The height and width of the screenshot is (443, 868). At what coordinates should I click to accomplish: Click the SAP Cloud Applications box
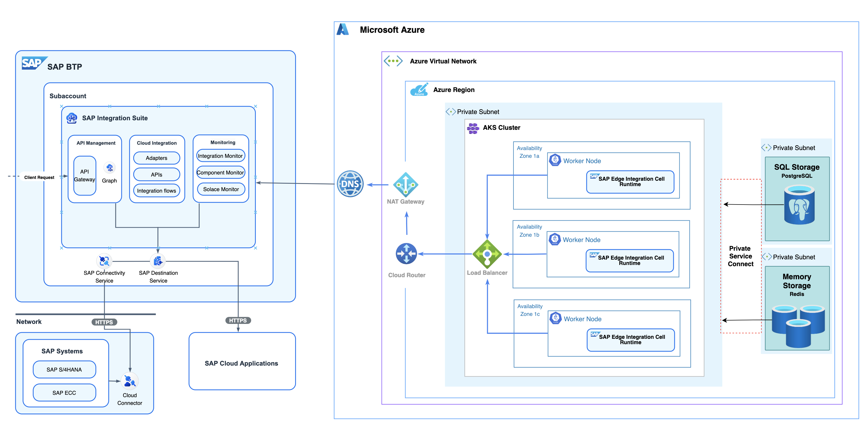click(242, 361)
